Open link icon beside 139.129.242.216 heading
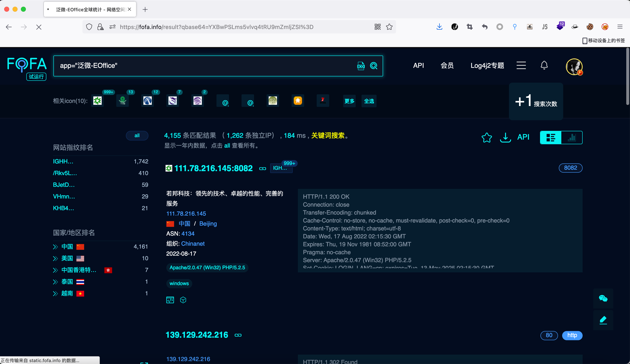630x364 pixels. 238,335
